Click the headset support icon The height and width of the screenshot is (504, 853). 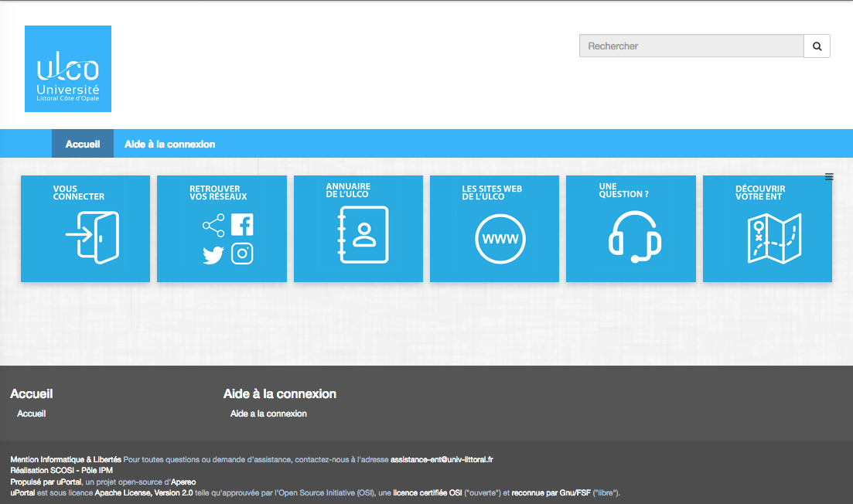pyautogui.click(x=635, y=237)
